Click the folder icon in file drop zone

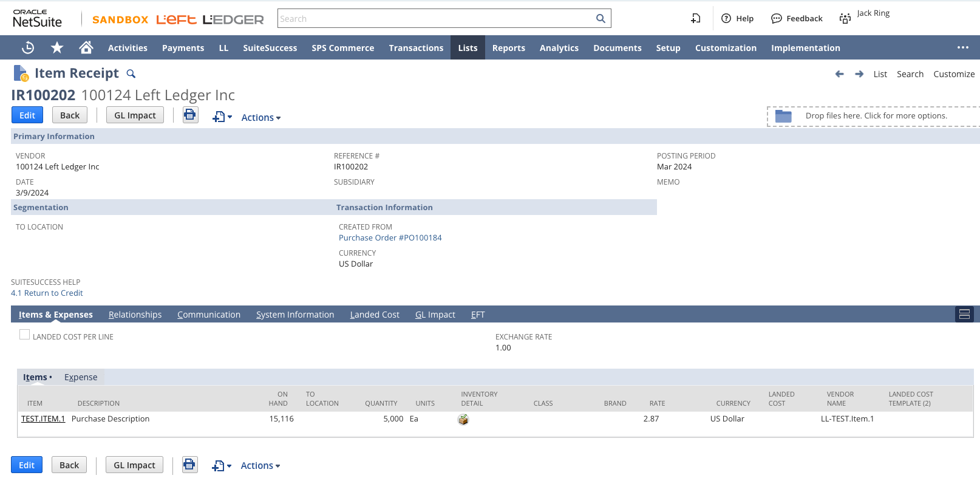(x=783, y=116)
